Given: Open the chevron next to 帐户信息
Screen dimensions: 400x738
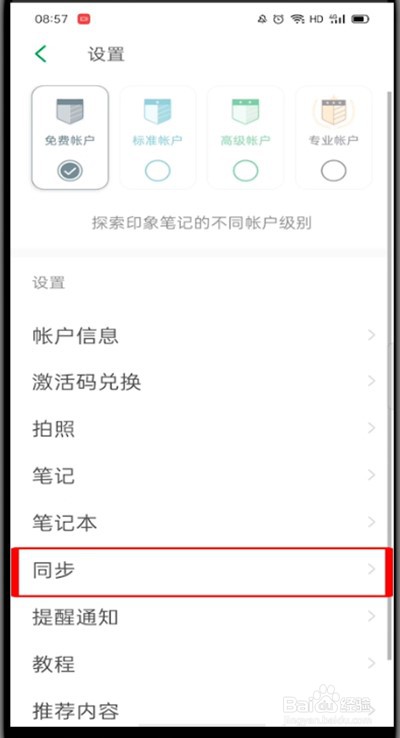Looking at the screenshot, I should [372, 335].
